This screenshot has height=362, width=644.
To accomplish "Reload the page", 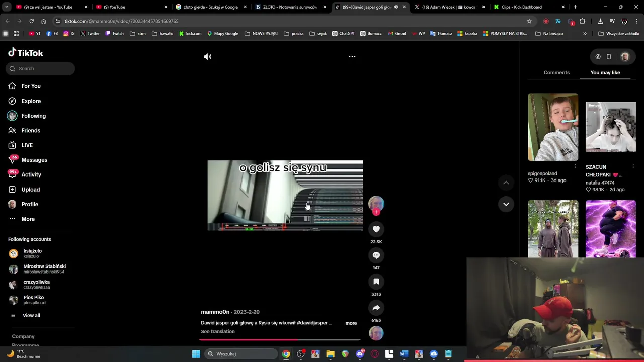I will coord(31,21).
